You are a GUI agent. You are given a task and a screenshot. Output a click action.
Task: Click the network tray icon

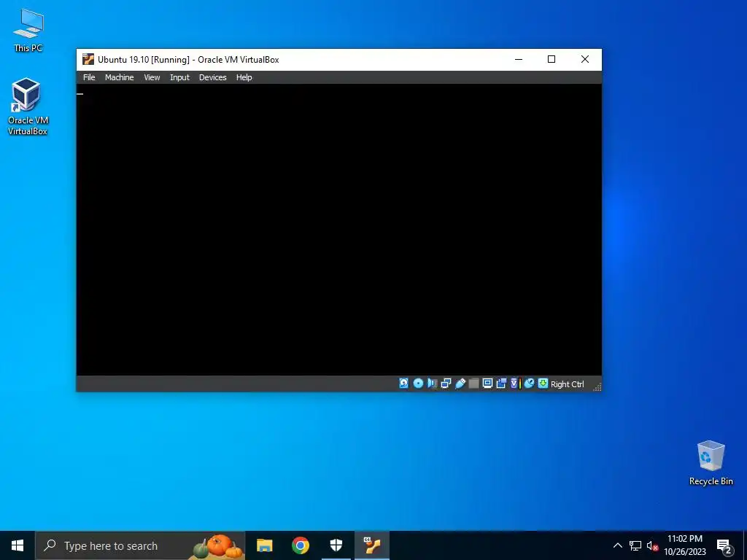click(x=635, y=545)
